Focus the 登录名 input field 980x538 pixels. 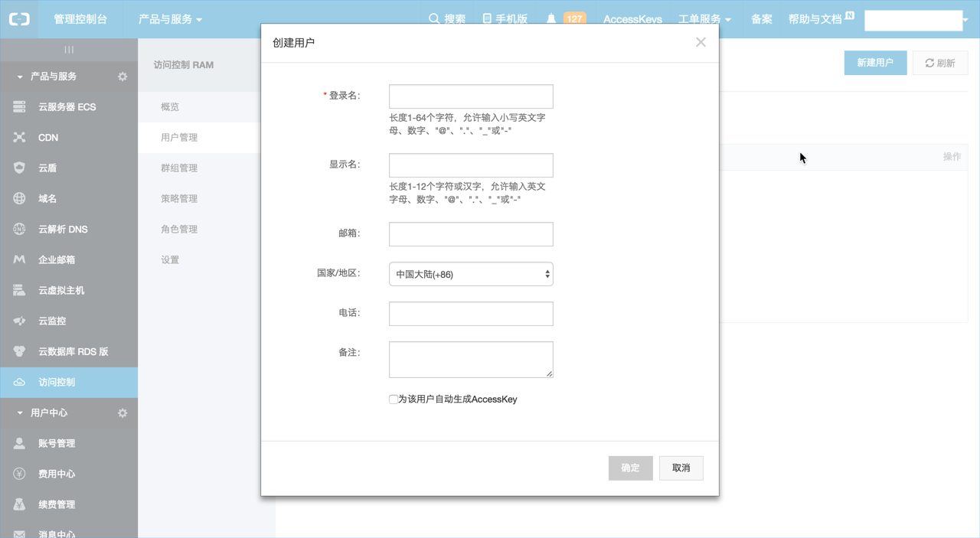point(471,96)
